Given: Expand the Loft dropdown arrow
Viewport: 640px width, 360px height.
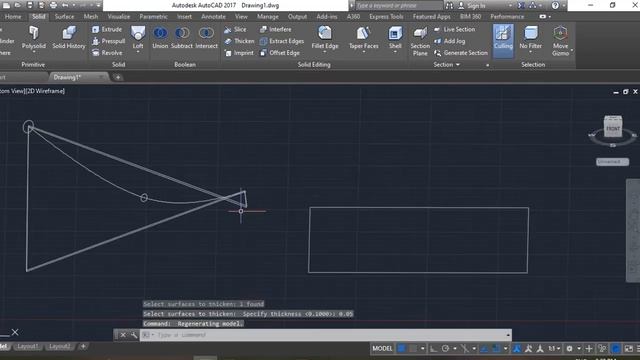Looking at the screenshot, I should click(x=138, y=53).
